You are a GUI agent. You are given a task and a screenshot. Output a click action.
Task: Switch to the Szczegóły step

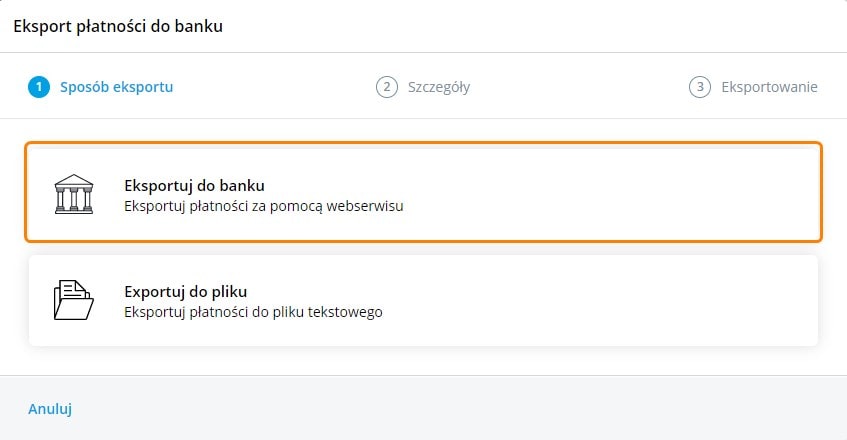point(438,87)
